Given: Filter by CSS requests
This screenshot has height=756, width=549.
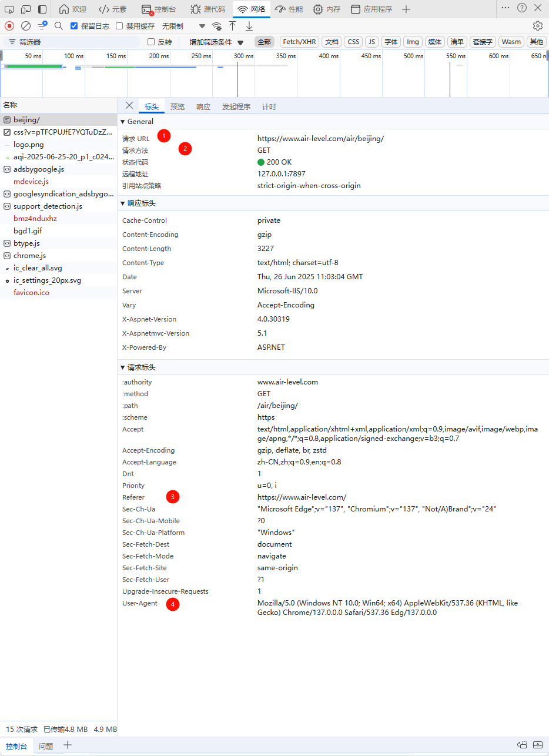Looking at the screenshot, I should tap(353, 42).
